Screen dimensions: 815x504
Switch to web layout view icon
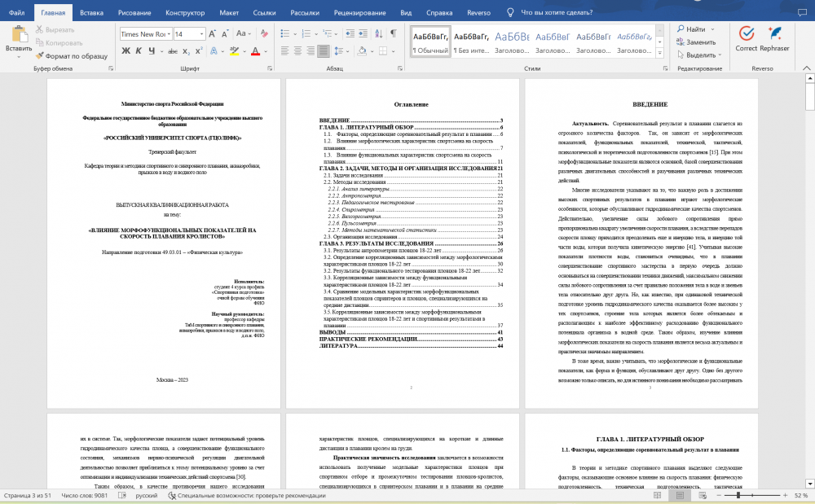[703, 495]
